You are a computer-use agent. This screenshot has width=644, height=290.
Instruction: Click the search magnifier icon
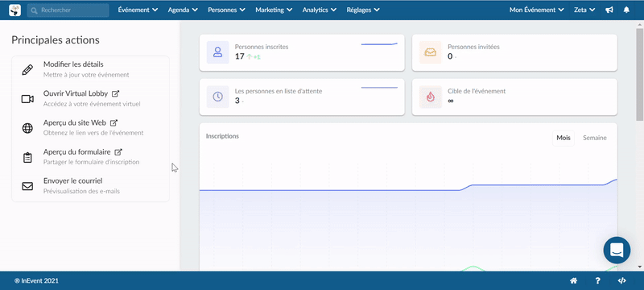coord(34,10)
